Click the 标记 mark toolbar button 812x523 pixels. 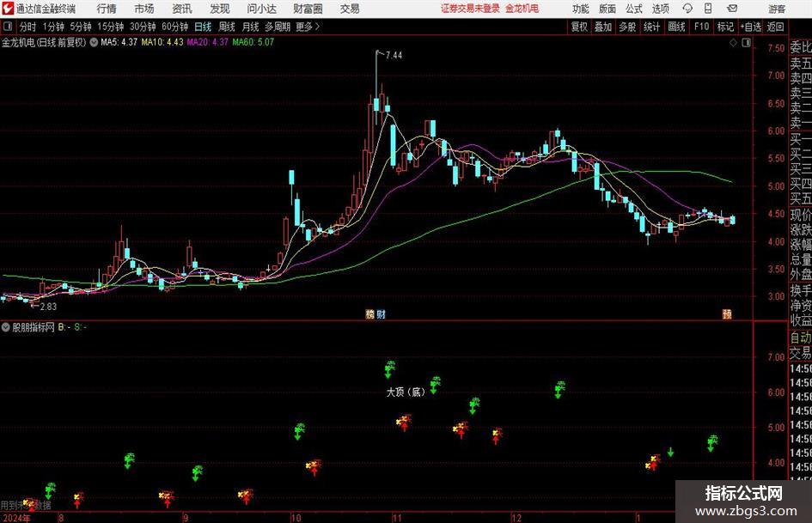tap(725, 27)
